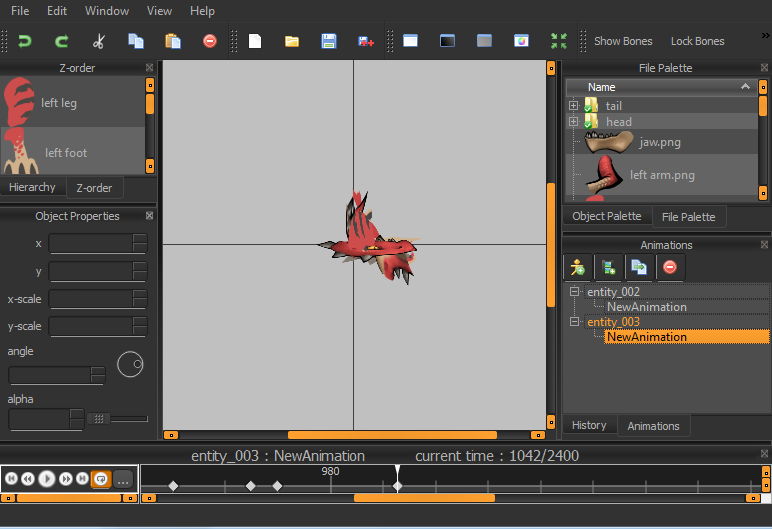772x529 pixels.
Task: Collapse the entity_003 tree node
Action: pos(574,322)
